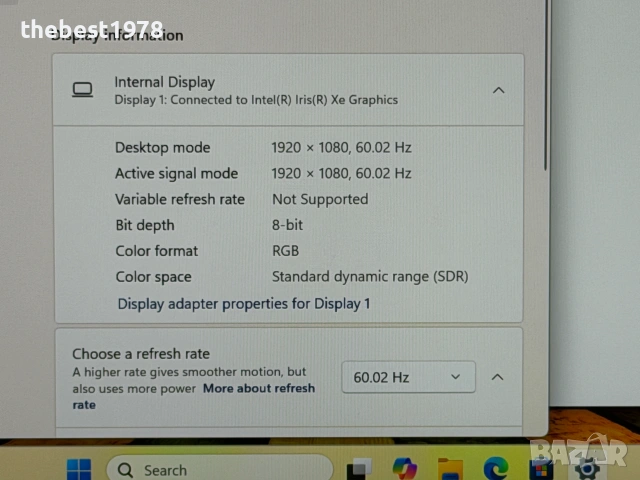
Task: Open Display adapter properties for Display 1
Action: click(x=244, y=304)
